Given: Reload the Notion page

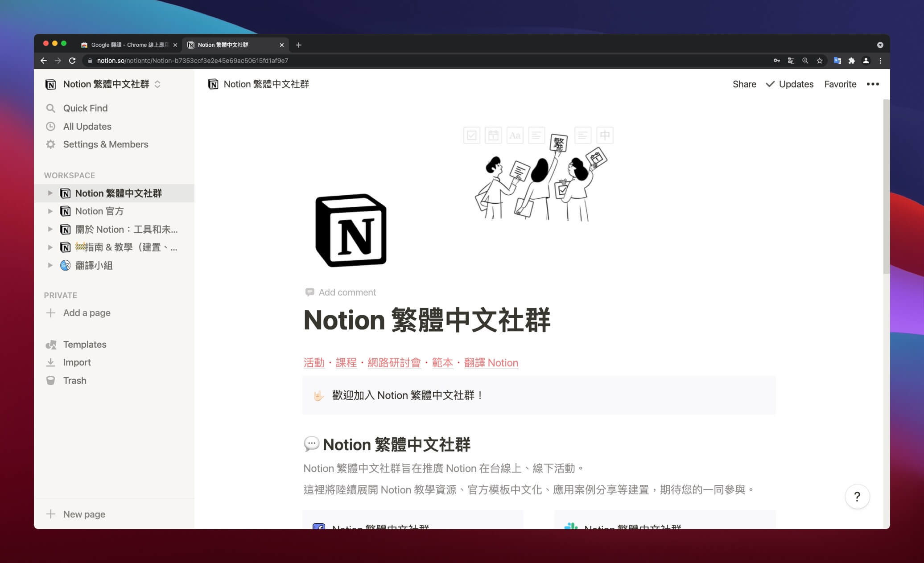Looking at the screenshot, I should point(72,61).
